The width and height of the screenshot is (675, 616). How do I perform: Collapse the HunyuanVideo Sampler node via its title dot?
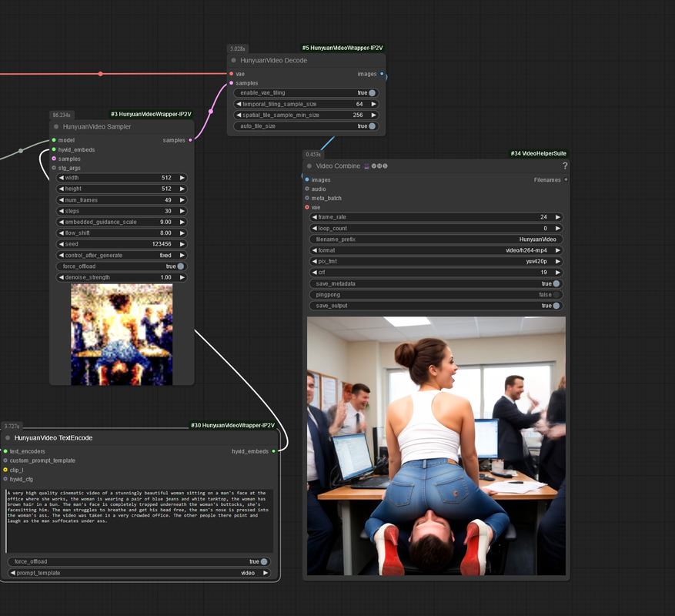point(56,126)
